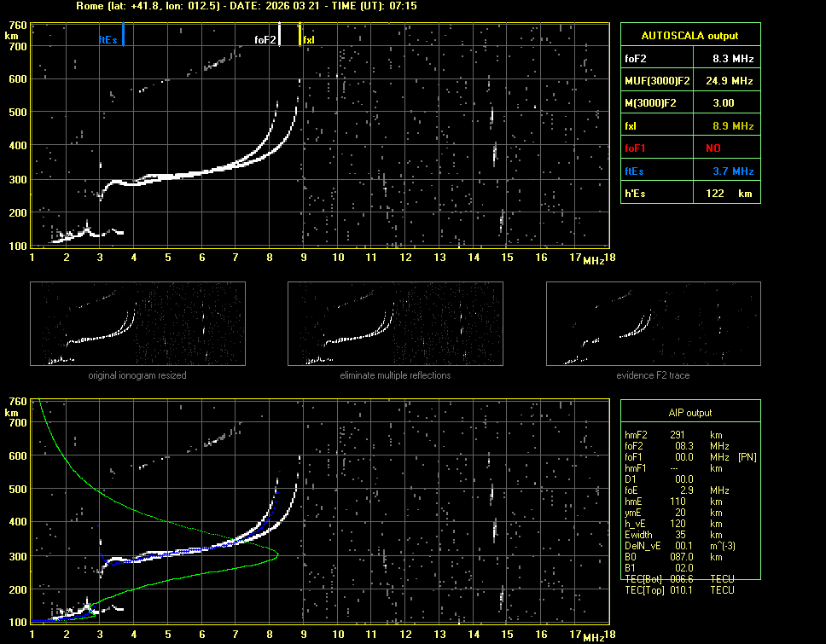
Task: Click the green electron density profile peak
Action: pos(277,554)
